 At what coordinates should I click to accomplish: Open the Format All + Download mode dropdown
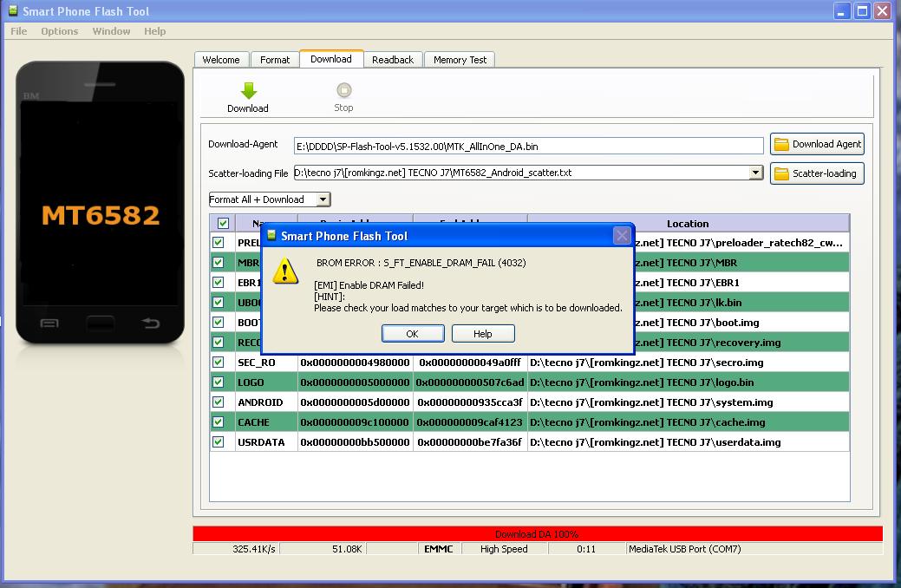pyautogui.click(x=323, y=199)
